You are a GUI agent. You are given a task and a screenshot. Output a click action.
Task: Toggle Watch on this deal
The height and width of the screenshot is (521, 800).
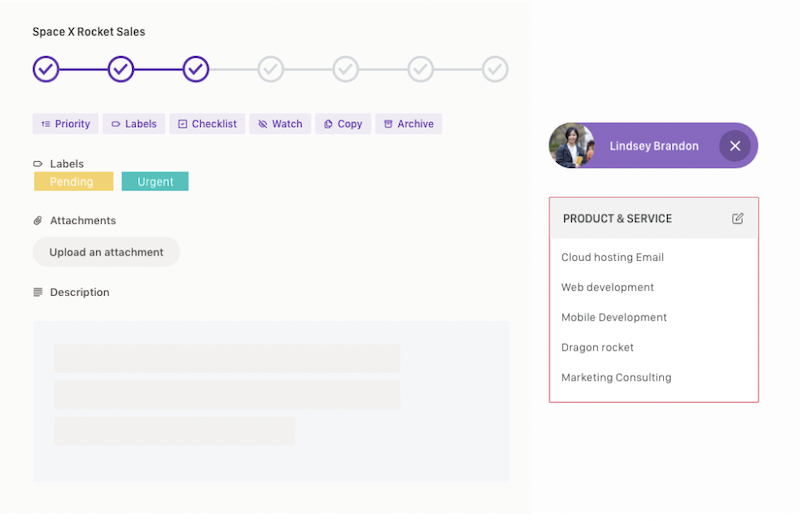click(x=280, y=124)
